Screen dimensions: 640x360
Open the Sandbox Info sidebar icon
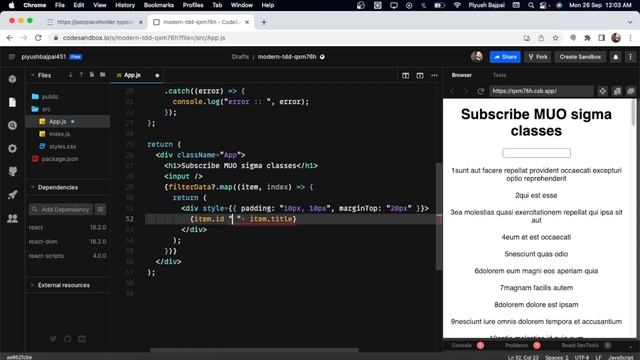click(x=12, y=79)
